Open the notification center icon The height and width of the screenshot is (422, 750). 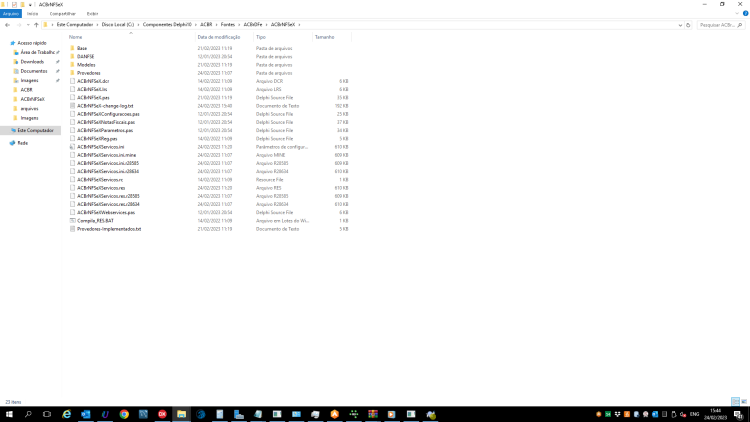tap(739, 414)
